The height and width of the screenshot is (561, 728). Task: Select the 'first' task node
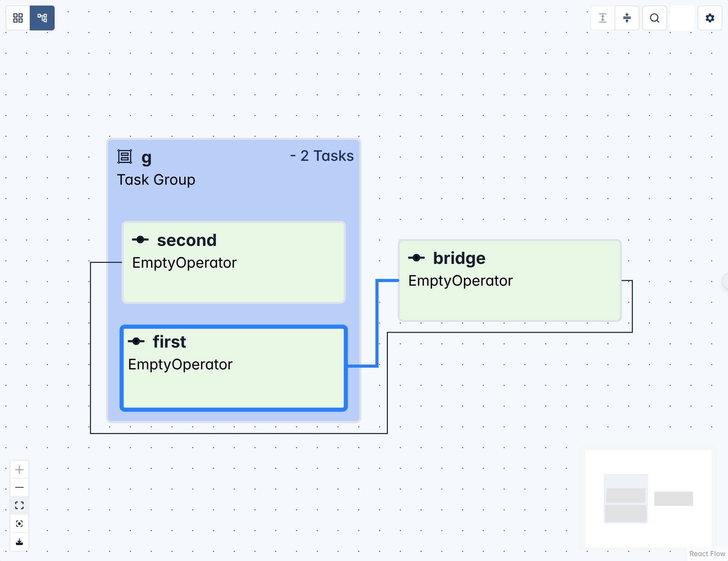click(x=234, y=368)
